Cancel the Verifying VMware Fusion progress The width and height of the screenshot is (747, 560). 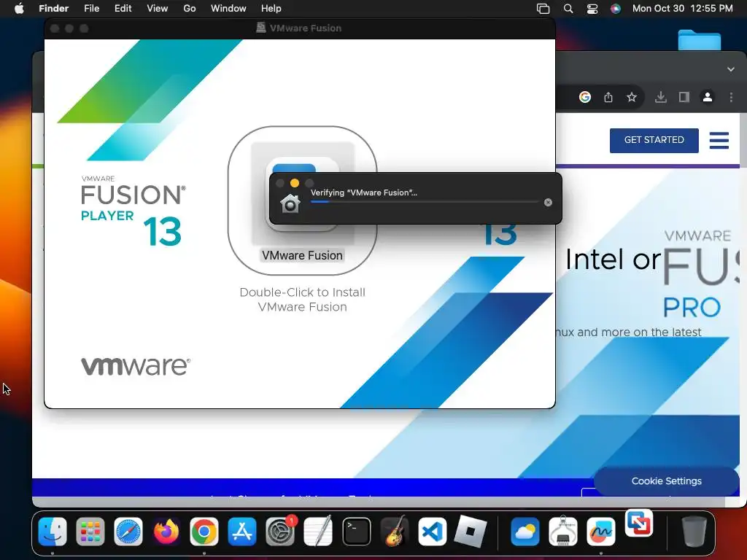tap(548, 203)
